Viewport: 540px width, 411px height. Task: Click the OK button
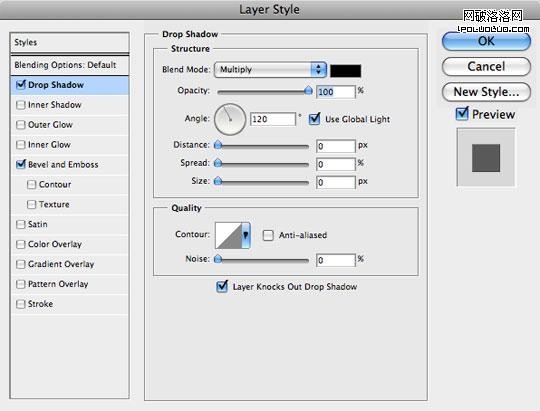pyautogui.click(x=486, y=41)
